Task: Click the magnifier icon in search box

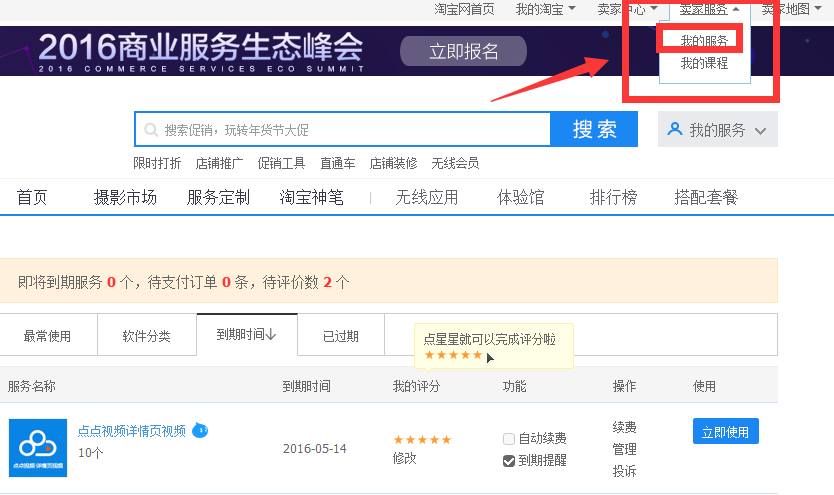Action: coord(151,130)
